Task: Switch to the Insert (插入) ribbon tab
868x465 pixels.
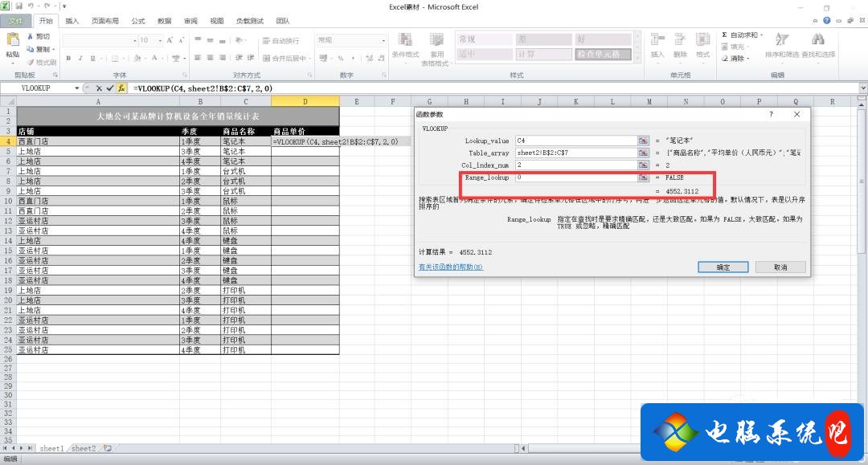Action: (x=72, y=21)
